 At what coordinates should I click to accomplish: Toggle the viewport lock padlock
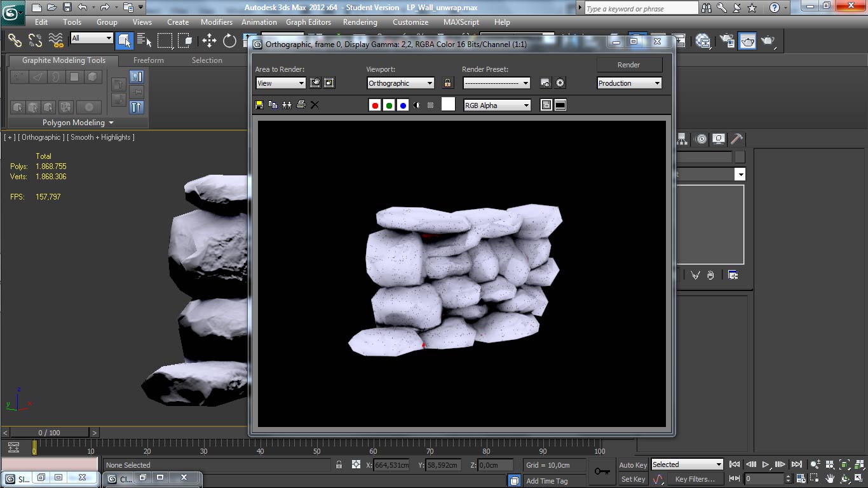(449, 83)
